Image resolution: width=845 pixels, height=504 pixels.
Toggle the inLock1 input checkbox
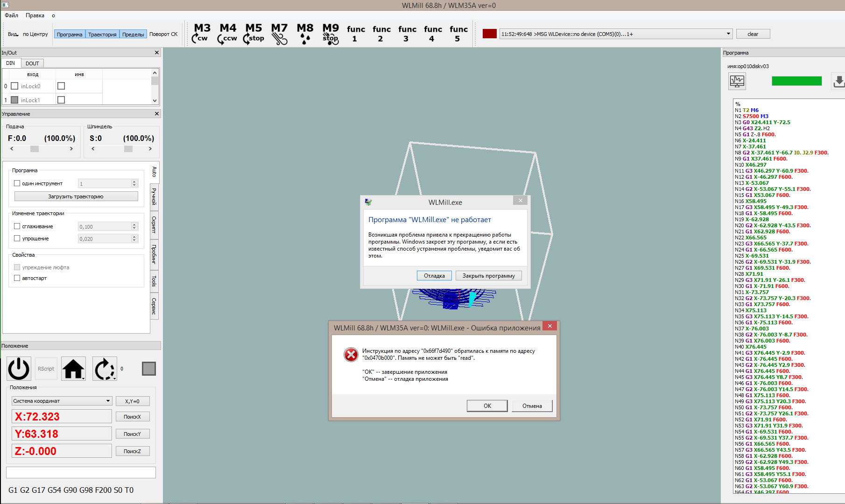[x=14, y=100]
